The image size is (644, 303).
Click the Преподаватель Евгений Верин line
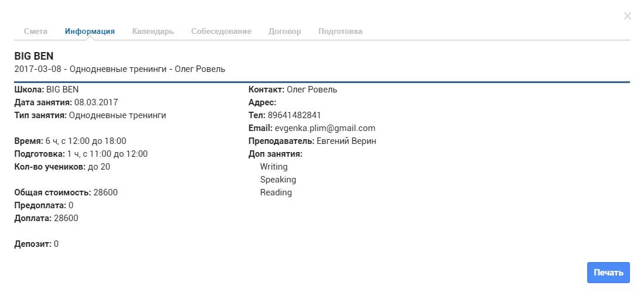312,141
